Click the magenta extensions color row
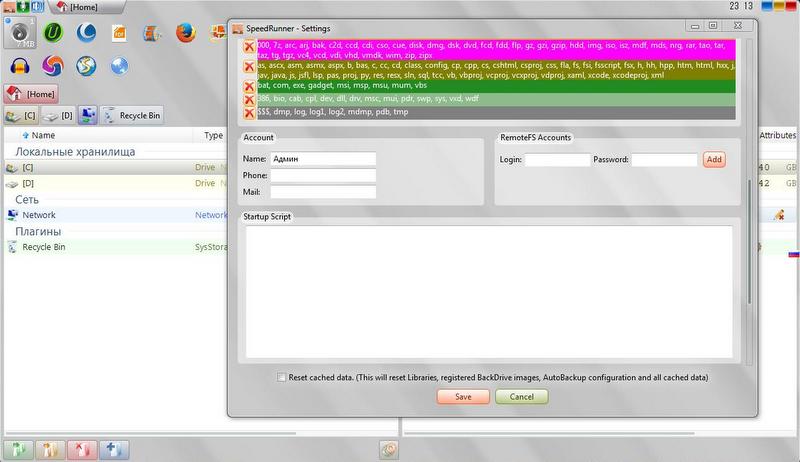800x462 pixels. (496, 50)
